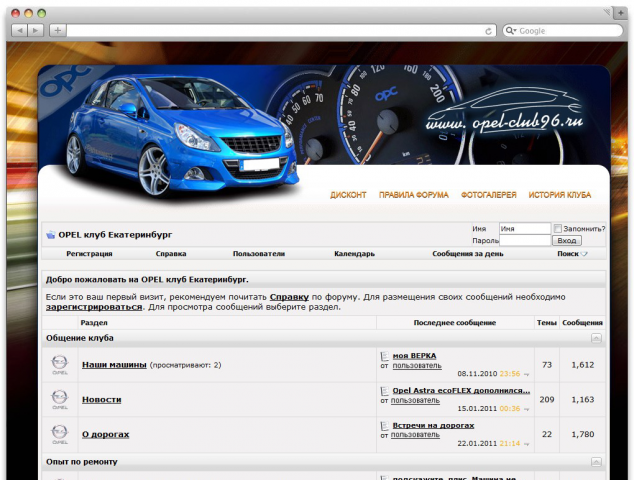Click the OPC logo in the banner corner

pyautogui.click(x=65, y=81)
